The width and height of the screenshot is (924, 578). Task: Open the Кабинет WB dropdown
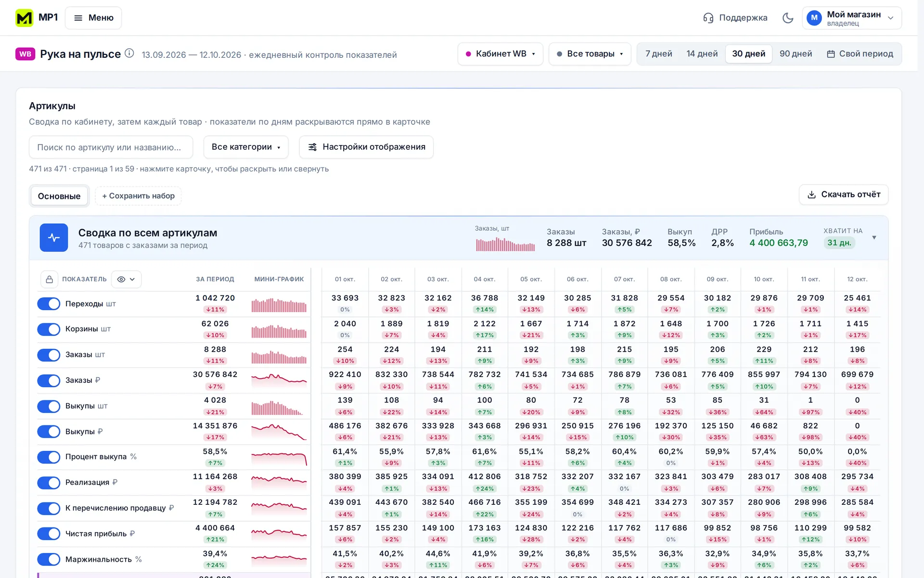click(500, 54)
